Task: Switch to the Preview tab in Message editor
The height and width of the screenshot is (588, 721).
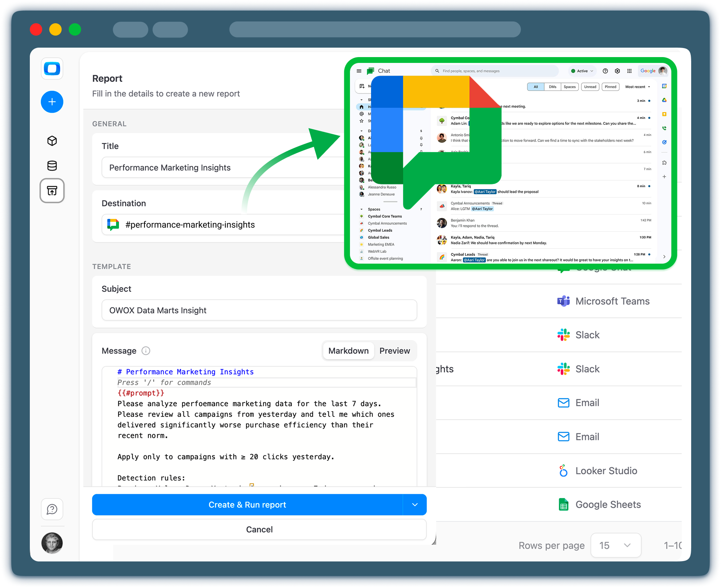Action: pos(394,351)
